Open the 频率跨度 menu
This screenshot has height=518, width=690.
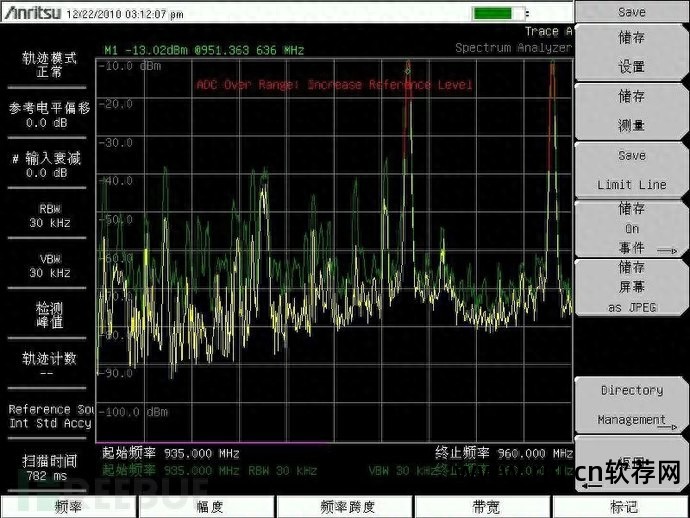point(346,507)
